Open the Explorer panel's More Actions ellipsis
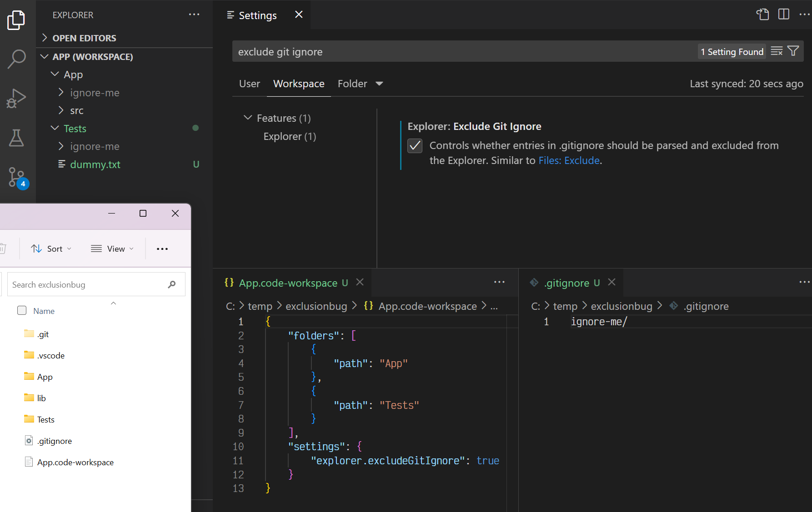 tap(194, 15)
